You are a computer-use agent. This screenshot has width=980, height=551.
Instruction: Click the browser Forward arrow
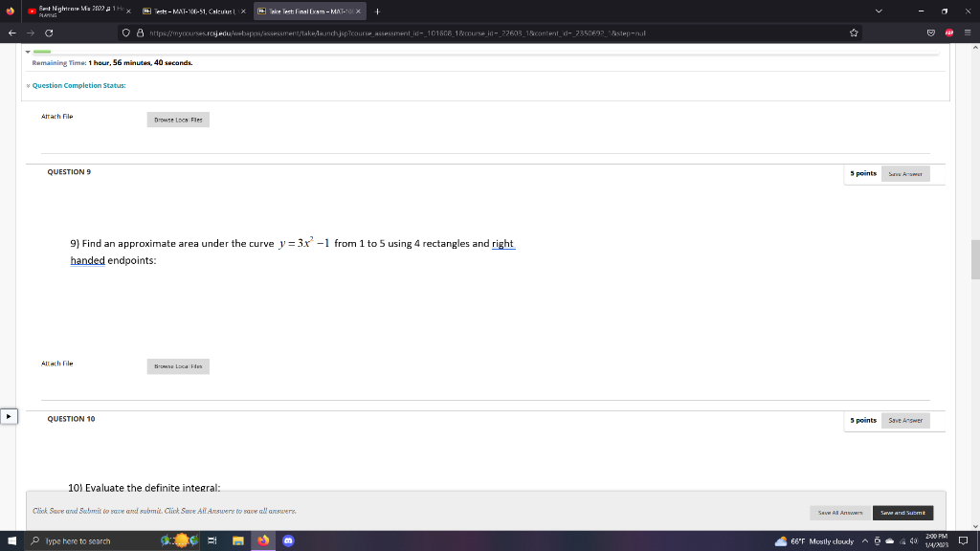[30, 33]
